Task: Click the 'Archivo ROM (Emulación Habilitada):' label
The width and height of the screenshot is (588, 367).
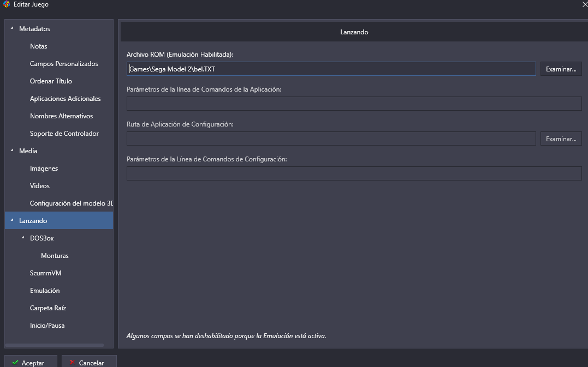Action: click(x=180, y=55)
